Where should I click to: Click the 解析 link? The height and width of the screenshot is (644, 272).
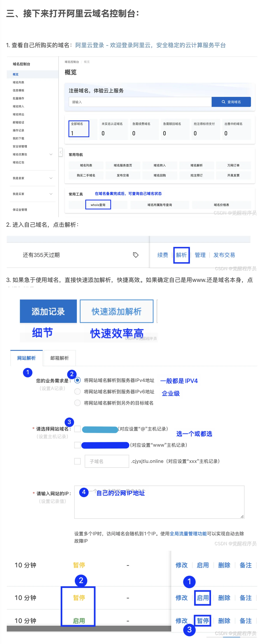click(x=181, y=255)
